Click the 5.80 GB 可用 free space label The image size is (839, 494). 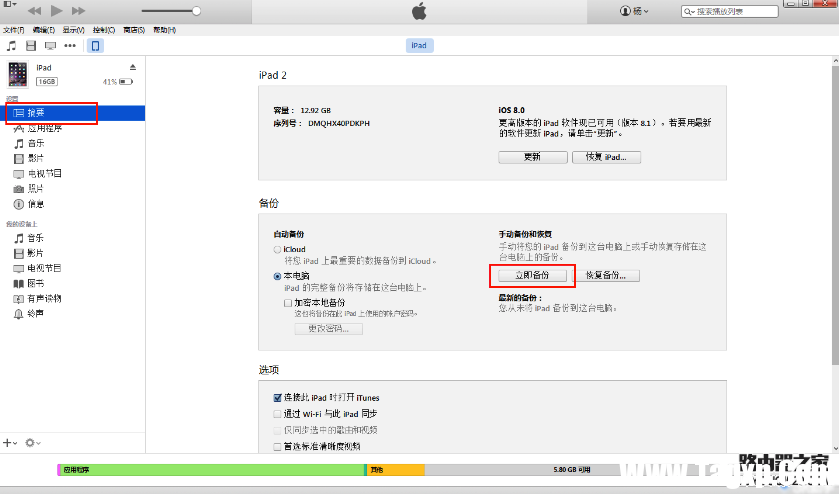[x=571, y=469]
